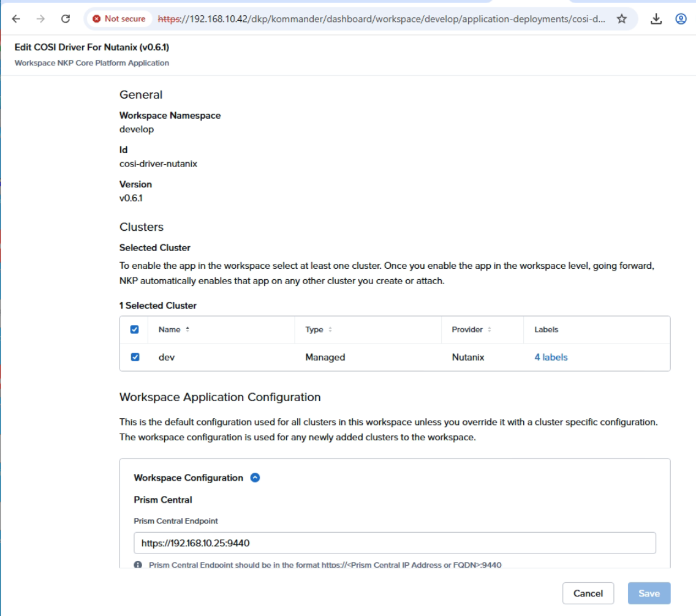The height and width of the screenshot is (616, 696).
Task: Click the browser forward arrow
Action: 40,19
